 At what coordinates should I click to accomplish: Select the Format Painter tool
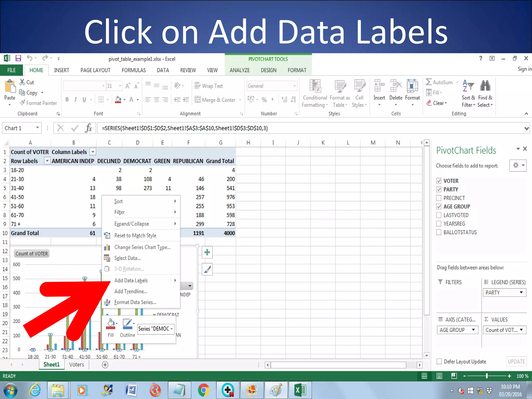[x=38, y=103]
